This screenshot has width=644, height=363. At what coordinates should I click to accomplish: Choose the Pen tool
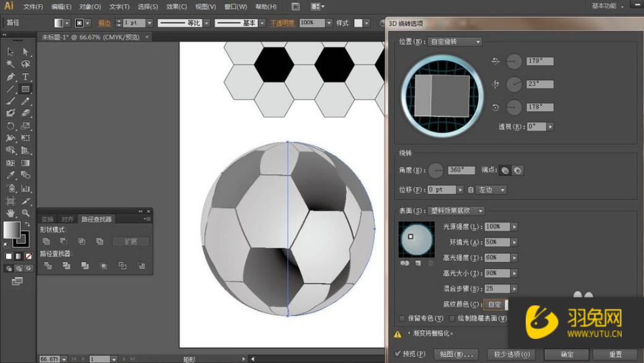pyautogui.click(x=10, y=76)
